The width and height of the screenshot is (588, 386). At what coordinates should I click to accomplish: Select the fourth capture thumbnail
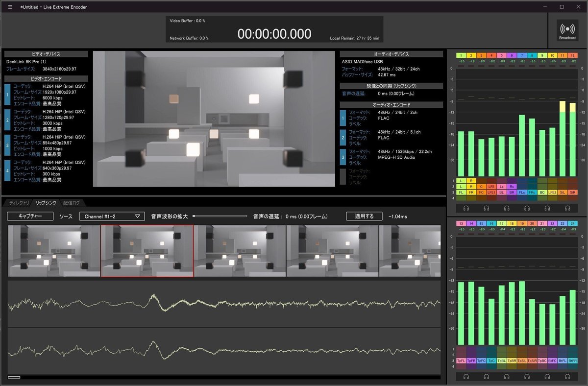(331, 250)
